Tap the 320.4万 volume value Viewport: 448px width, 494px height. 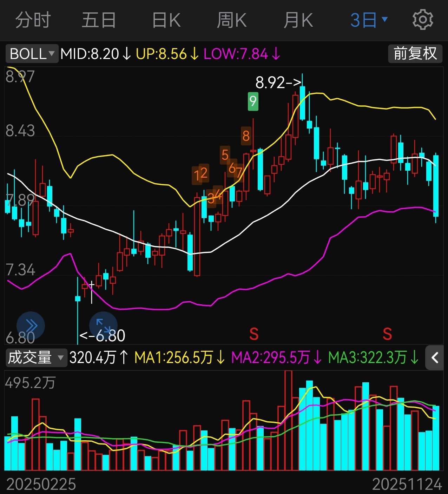coord(99,358)
